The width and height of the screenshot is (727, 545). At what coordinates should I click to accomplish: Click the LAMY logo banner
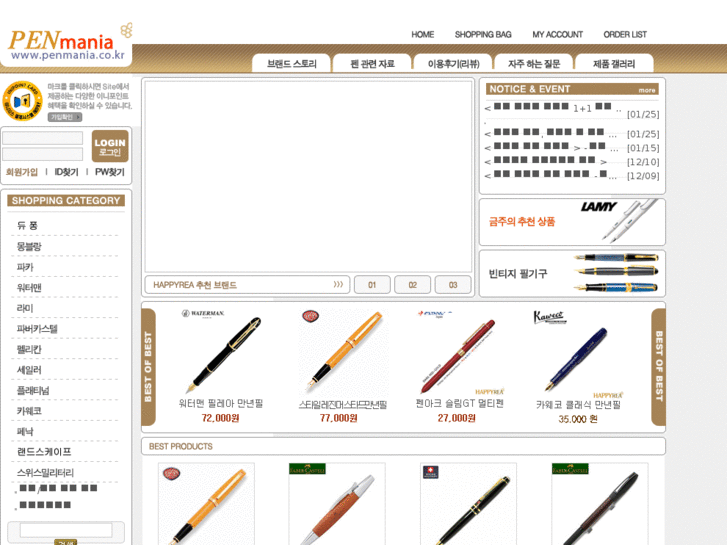[x=598, y=206]
